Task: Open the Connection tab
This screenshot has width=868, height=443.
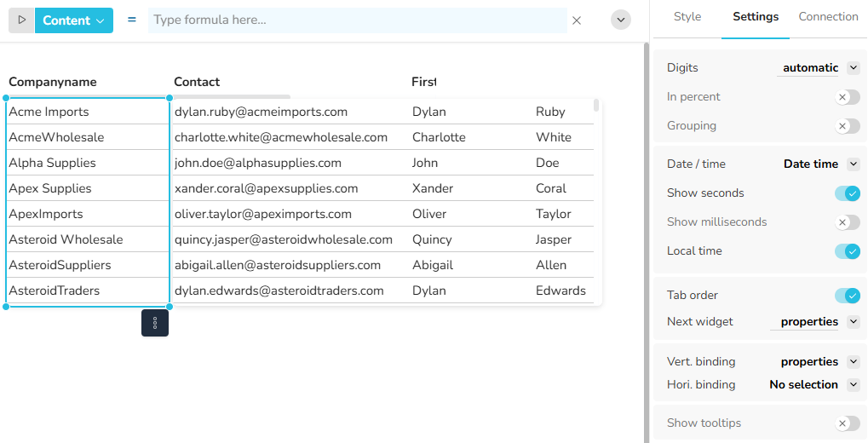Action: tap(828, 17)
